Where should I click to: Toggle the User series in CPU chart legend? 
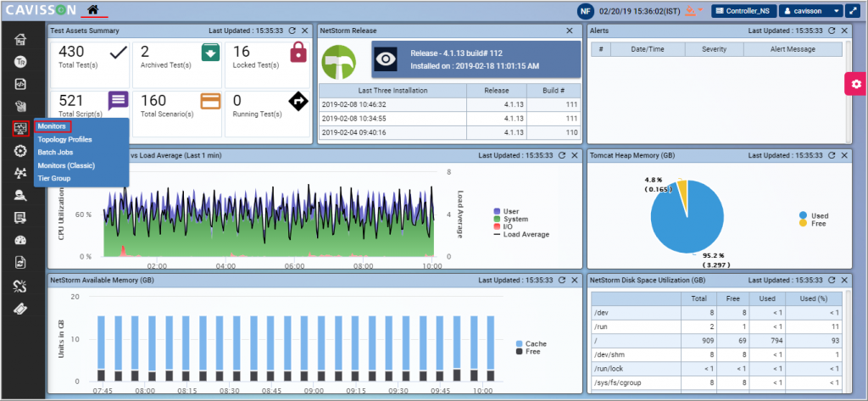(507, 211)
